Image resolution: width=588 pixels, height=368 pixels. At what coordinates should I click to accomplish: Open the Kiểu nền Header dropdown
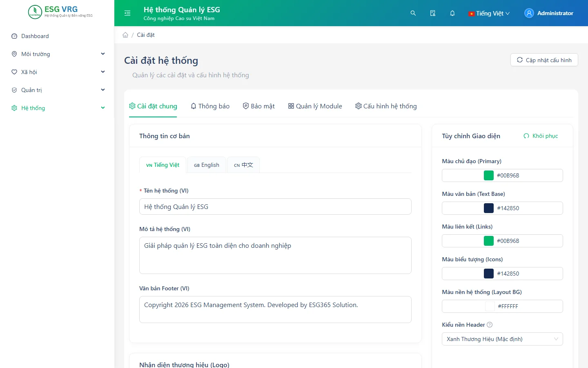coord(502,339)
